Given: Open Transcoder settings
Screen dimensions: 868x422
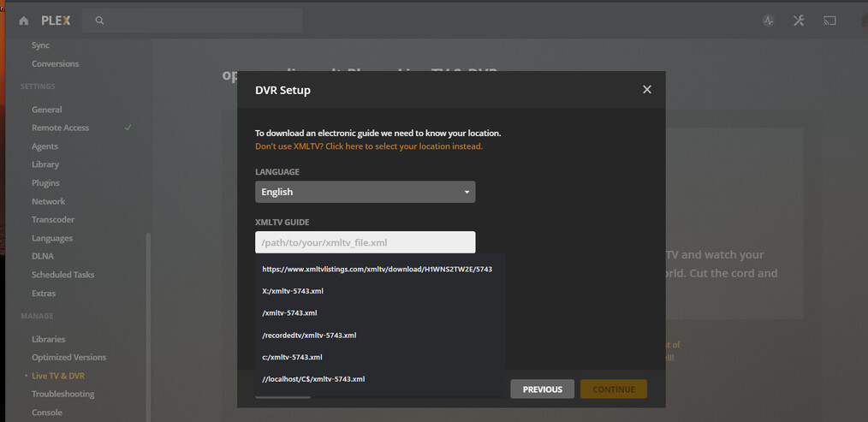Looking at the screenshot, I should pos(53,220).
